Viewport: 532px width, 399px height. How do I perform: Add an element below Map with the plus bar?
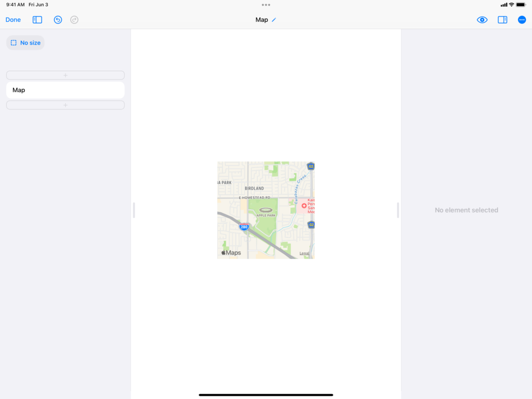65,105
